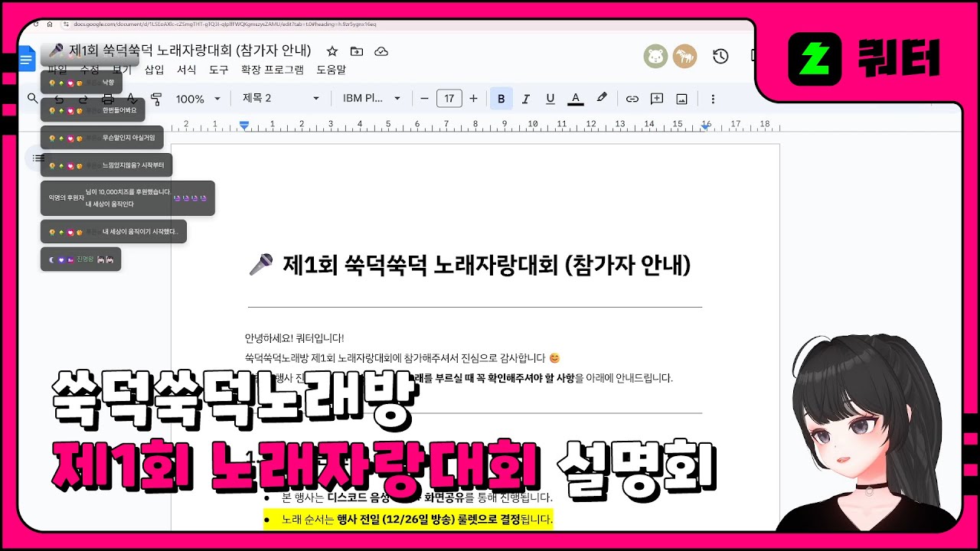Open the 100% zoom dropdown
Screen dimensions: 980x551
[198, 99]
